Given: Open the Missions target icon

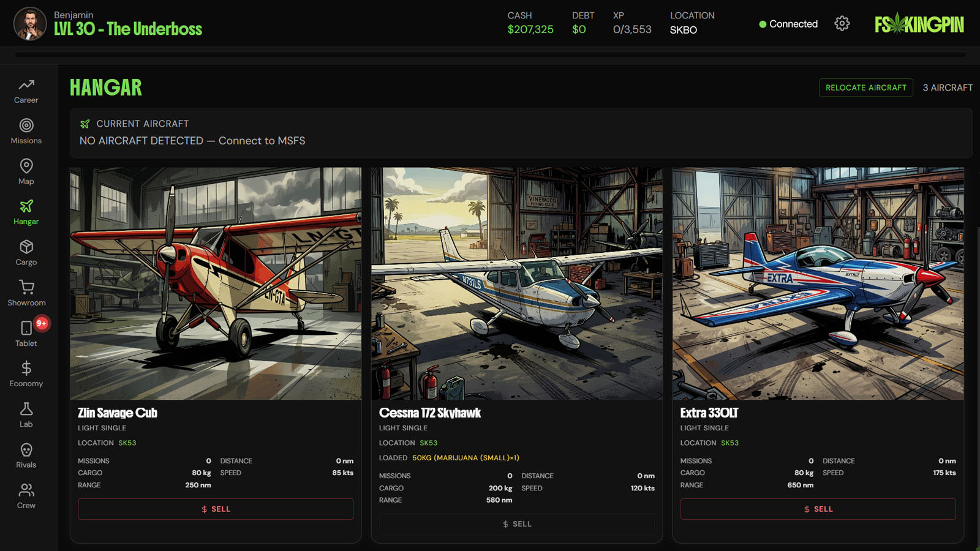Looking at the screenshot, I should coord(26,125).
